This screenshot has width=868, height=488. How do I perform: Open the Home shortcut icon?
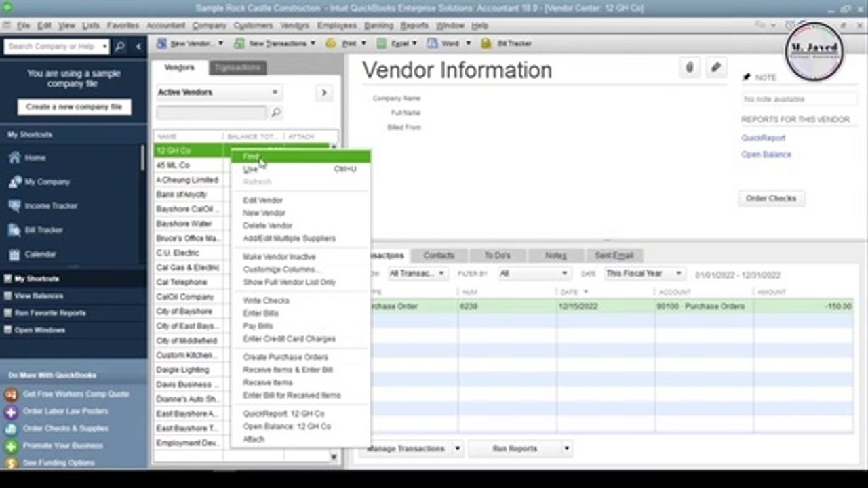(14, 157)
